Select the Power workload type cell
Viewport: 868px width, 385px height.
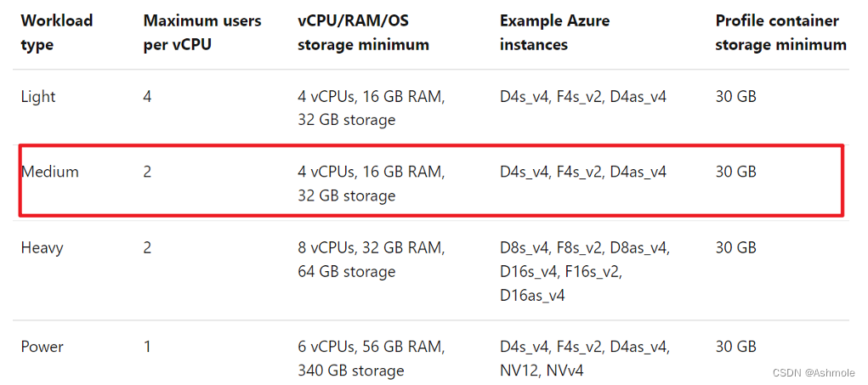click(42, 347)
